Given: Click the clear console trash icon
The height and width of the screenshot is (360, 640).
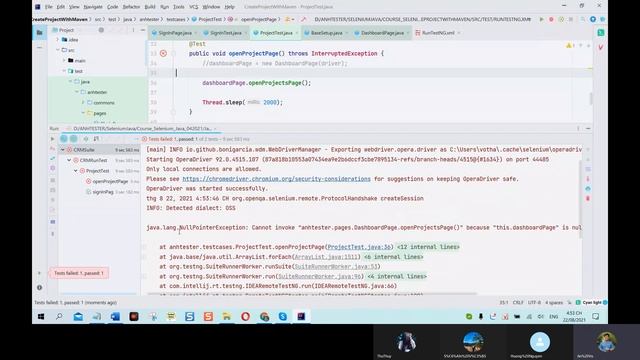Looking at the screenshot, I should tap(588, 198).
